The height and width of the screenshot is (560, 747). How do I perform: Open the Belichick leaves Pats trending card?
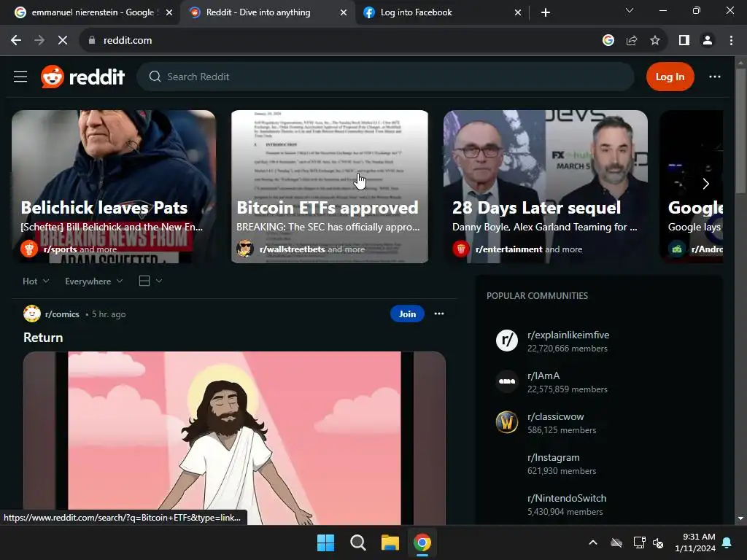[x=113, y=187]
